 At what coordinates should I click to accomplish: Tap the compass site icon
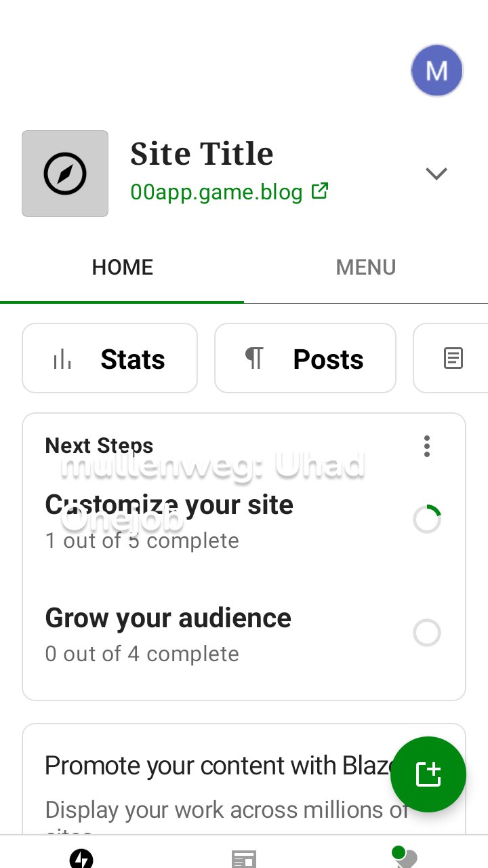click(65, 174)
